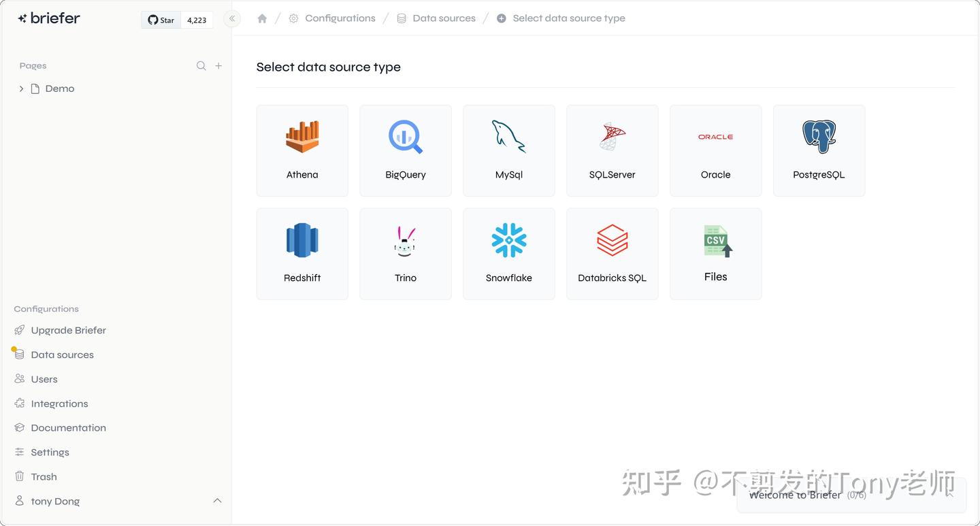Pick the Snowflake data source
Image resolution: width=980 pixels, height=526 pixels.
point(509,254)
